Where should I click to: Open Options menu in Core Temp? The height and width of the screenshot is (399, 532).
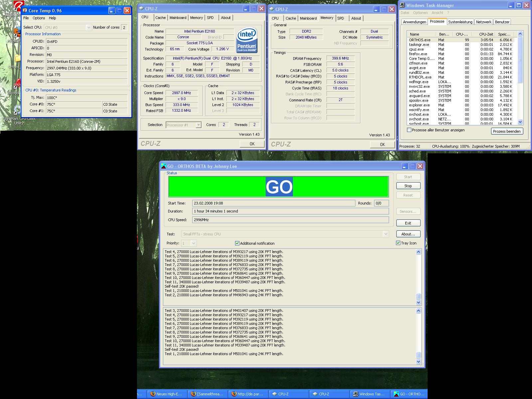click(39, 18)
